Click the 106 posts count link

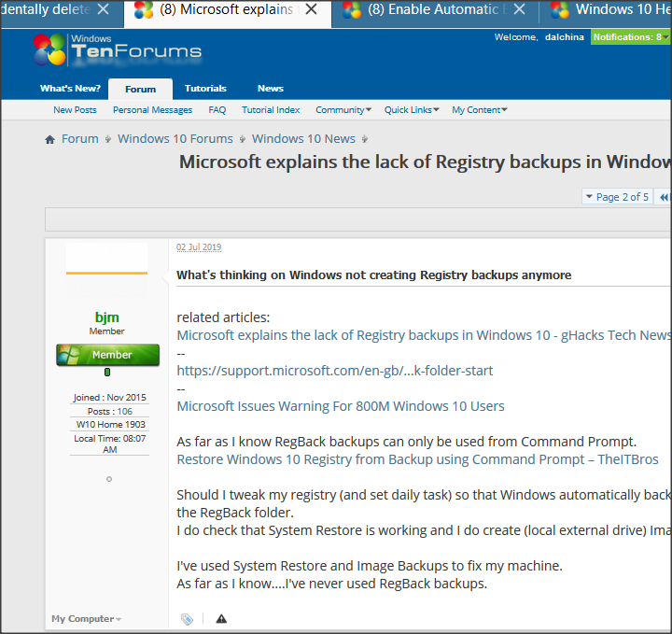(125, 412)
